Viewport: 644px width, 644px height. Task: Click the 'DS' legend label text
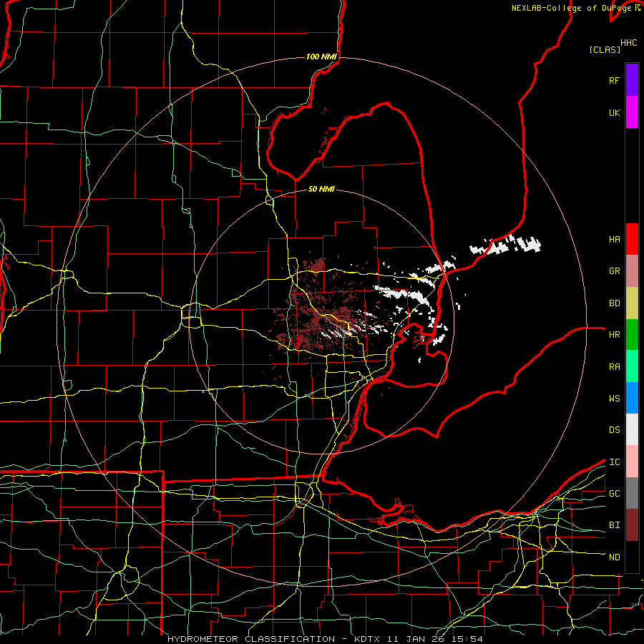click(614, 430)
